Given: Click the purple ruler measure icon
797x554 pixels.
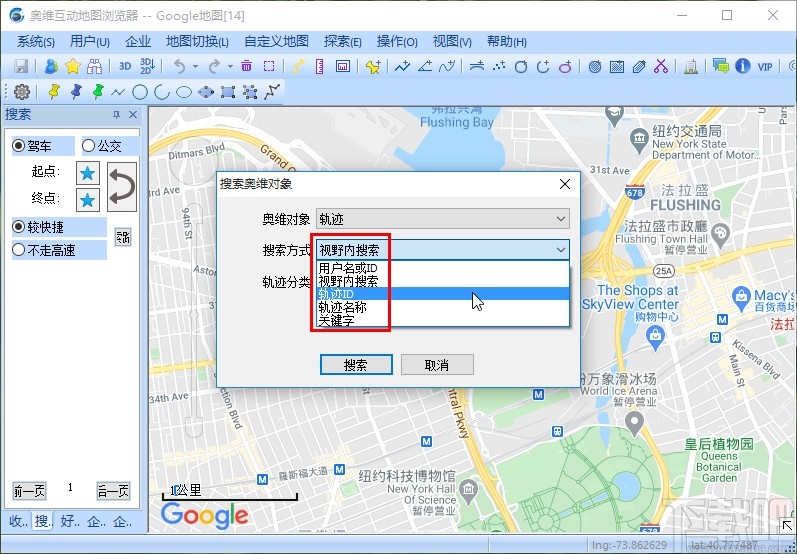Looking at the screenshot, I should 320,66.
